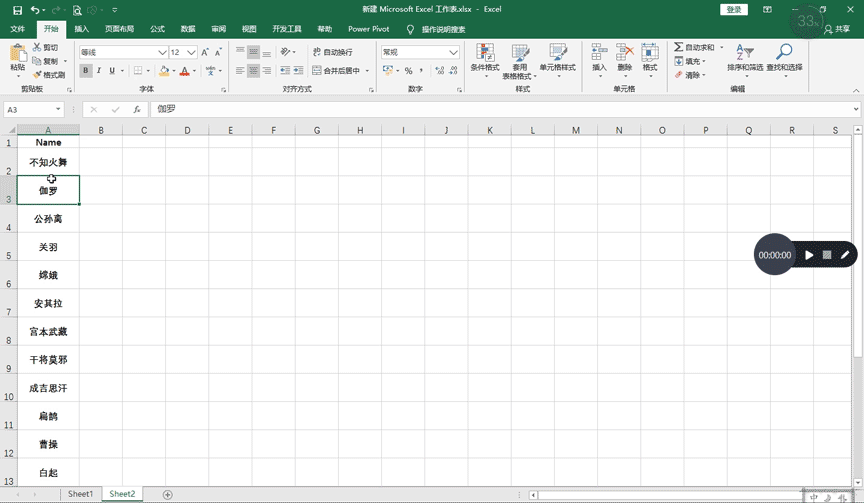Expand the number format (常规) dropdown
Screen dimensions: 864x503
coord(453,52)
